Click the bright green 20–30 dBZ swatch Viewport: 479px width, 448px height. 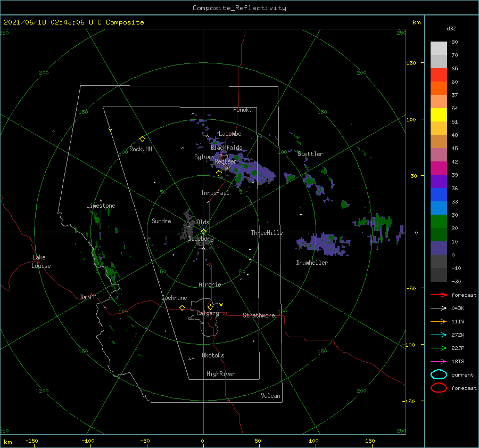[x=439, y=221]
